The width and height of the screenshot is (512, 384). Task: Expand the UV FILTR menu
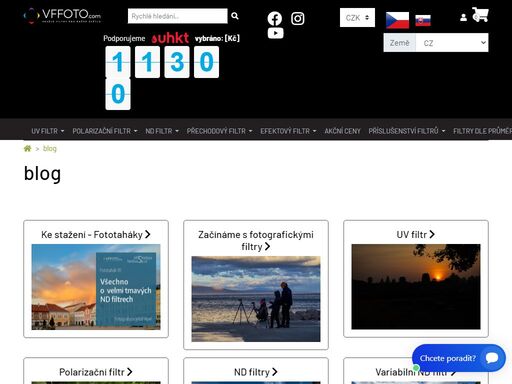(48, 131)
